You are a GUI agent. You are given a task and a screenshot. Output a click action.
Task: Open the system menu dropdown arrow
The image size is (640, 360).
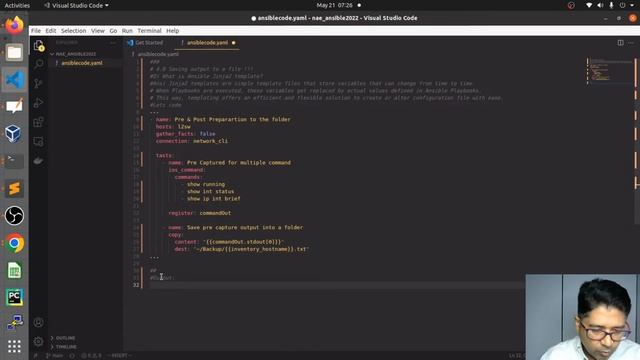(633, 5)
